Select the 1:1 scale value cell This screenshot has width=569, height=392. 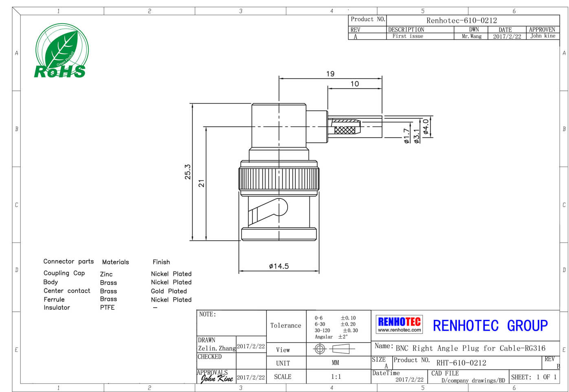(x=336, y=377)
